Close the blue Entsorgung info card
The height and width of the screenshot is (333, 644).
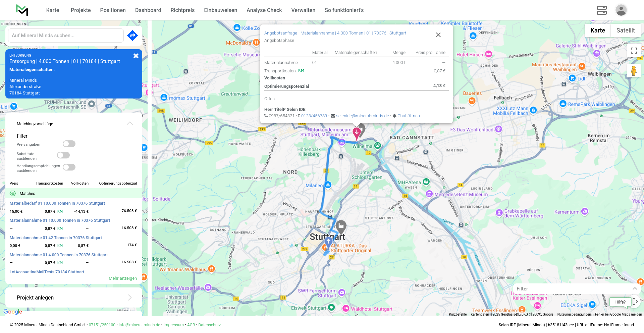click(136, 56)
